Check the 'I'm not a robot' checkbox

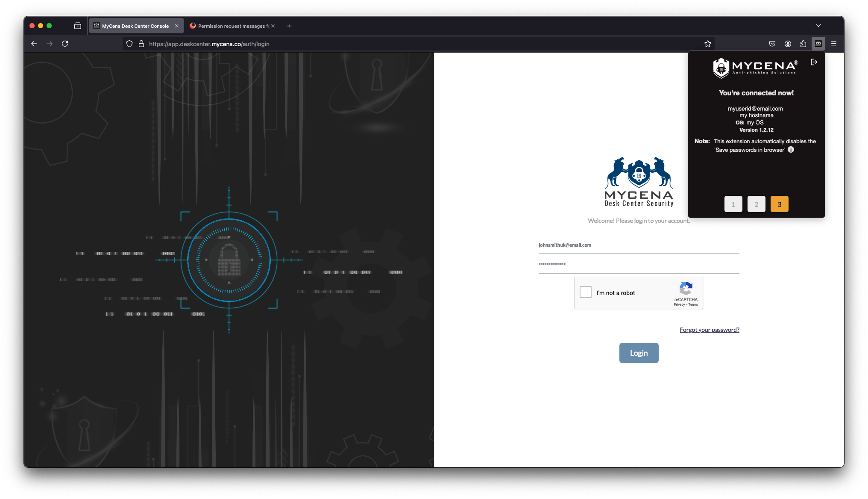(x=585, y=292)
